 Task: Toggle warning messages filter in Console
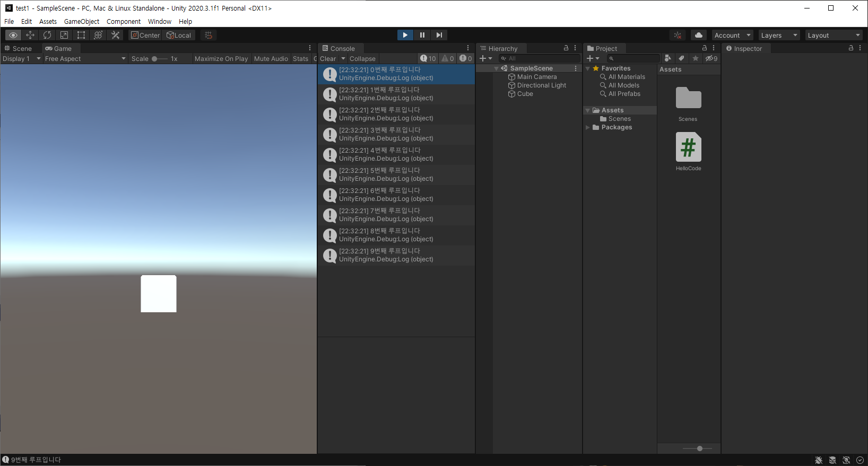coord(448,58)
